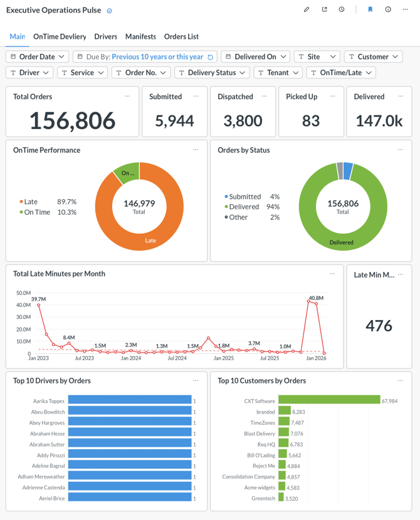Click the CXT Software green bar
Viewport: 420px width, 520px height.
329,400
